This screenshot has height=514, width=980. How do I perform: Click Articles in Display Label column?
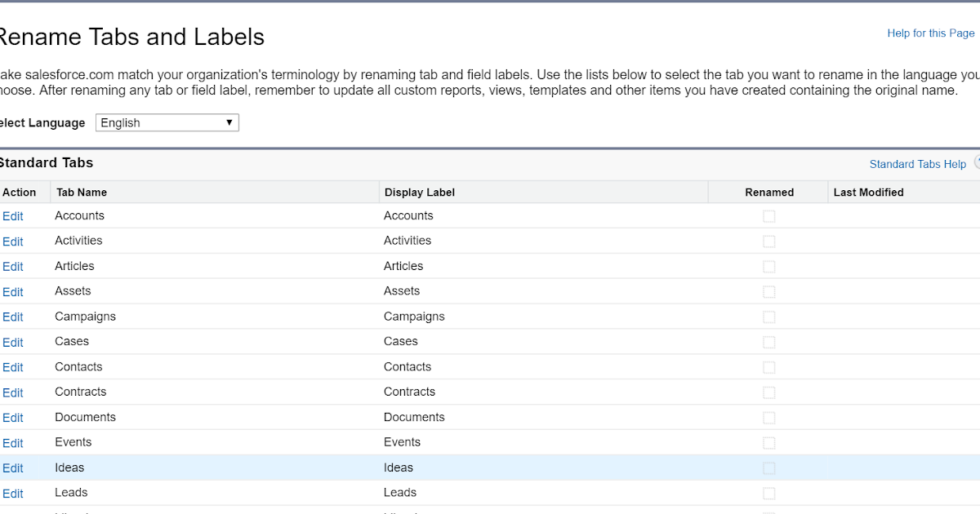click(x=403, y=266)
